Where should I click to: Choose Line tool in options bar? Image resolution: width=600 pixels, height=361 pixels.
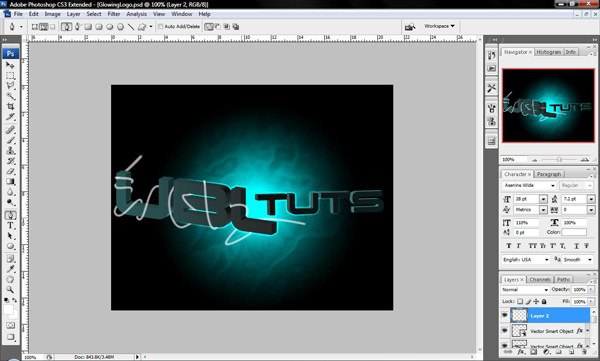pos(131,27)
